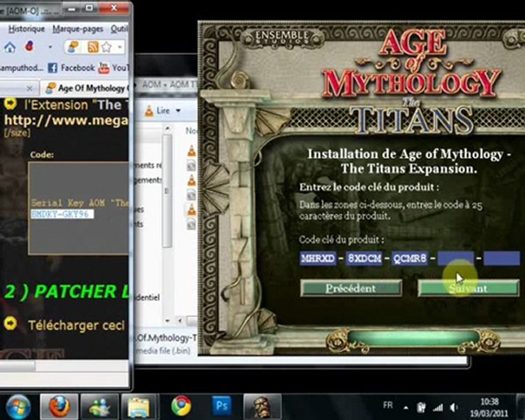
Task: Click the second product key field 8XDCM
Action: pos(364,258)
